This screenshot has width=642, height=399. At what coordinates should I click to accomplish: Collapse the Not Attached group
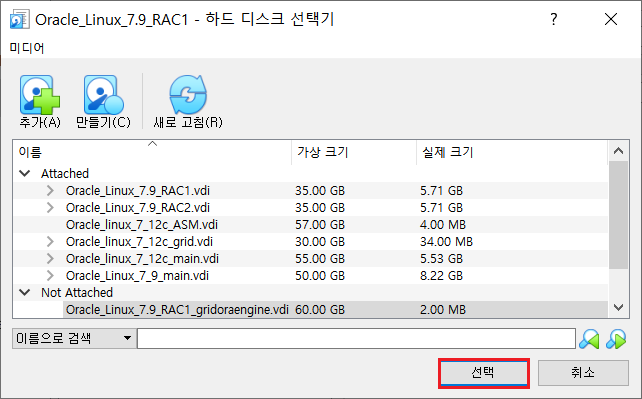click(25, 293)
